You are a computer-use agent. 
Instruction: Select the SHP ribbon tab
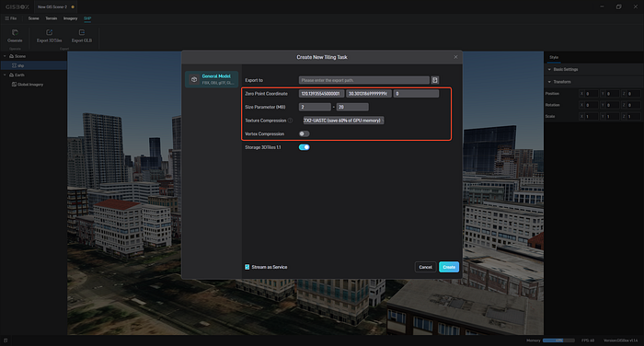(x=87, y=18)
